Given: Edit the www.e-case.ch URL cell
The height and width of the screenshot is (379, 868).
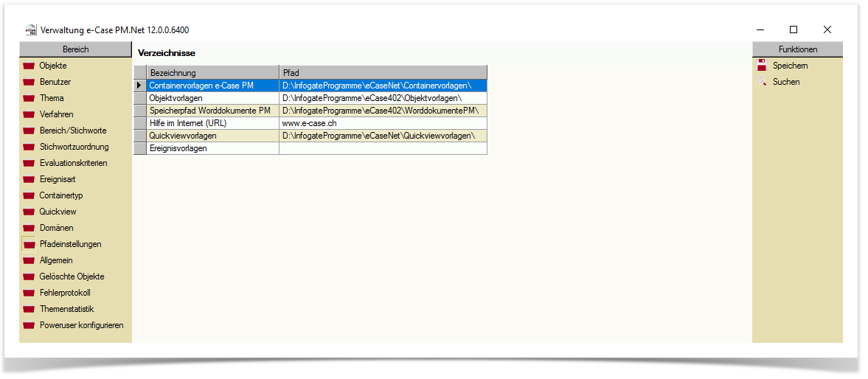Looking at the screenshot, I should [383, 123].
